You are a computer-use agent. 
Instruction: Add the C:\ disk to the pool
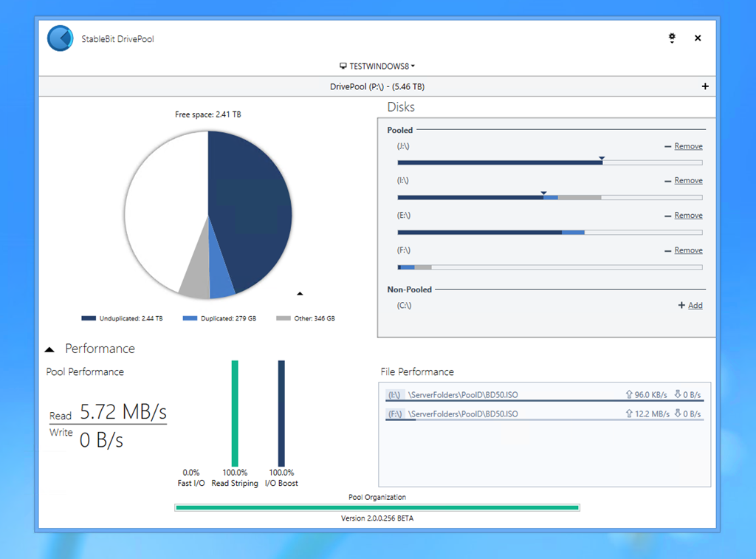point(695,305)
